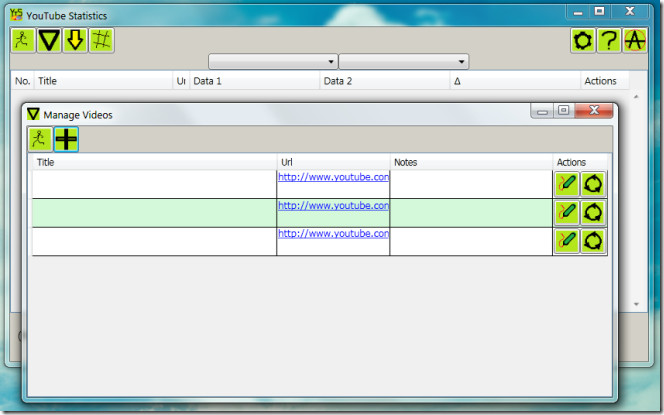Click the grid hash icon in main toolbar
This screenshot has width=664, height=415.
(x=102, y=41)
